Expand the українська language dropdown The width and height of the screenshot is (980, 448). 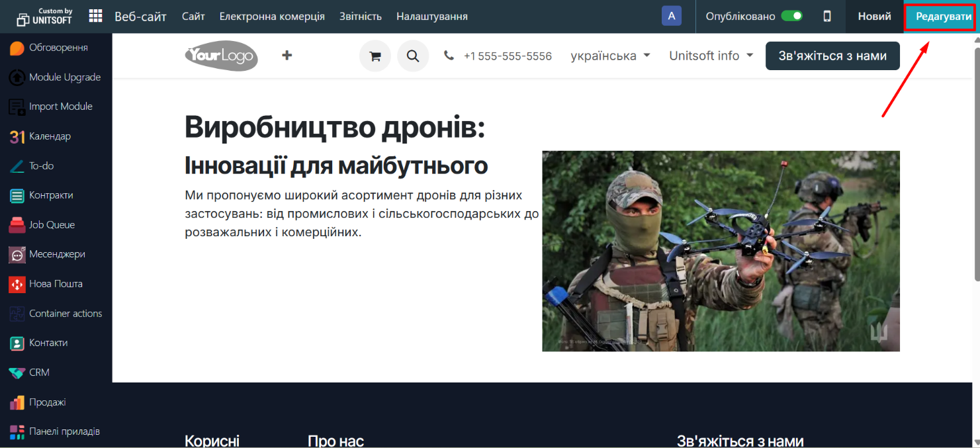click(x=610, y=56)
